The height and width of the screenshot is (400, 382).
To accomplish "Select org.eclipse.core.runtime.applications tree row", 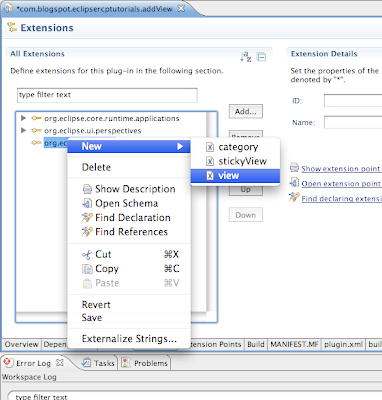I will [x=112, y=118].
